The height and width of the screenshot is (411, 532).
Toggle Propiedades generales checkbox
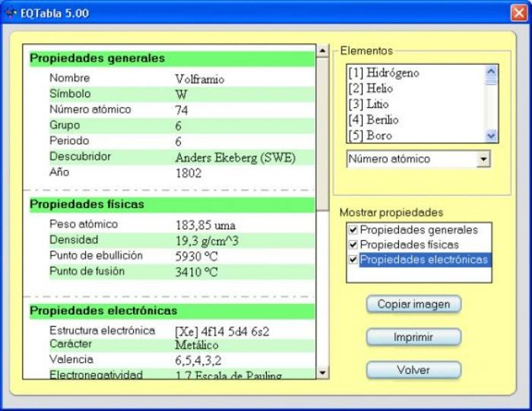(x=353, y=230)
